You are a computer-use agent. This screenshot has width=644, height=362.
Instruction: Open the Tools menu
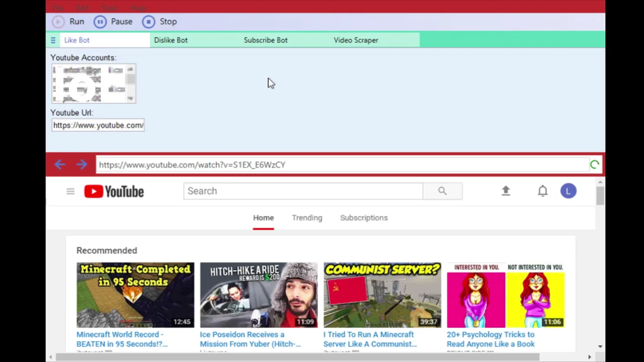109,8
